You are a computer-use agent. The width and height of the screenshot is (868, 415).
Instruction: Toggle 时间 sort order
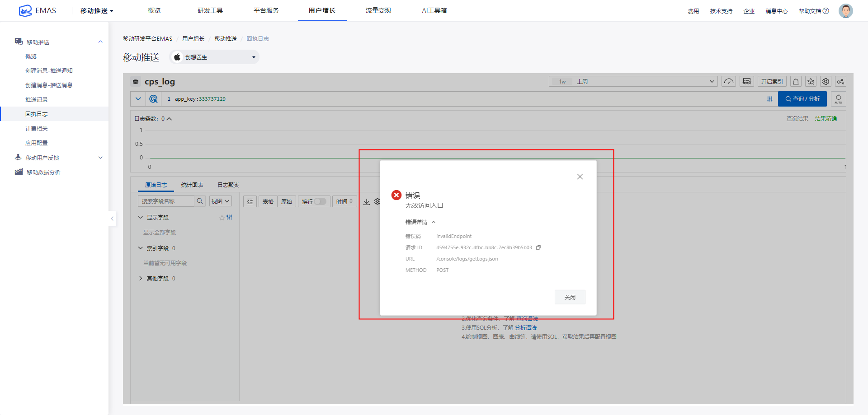(344, 201)
